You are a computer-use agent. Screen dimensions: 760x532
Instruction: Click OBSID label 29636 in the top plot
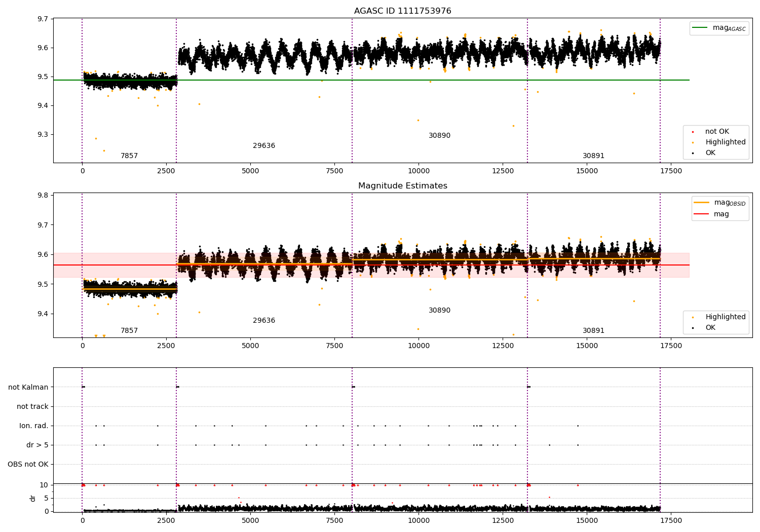tap(264, 146)
